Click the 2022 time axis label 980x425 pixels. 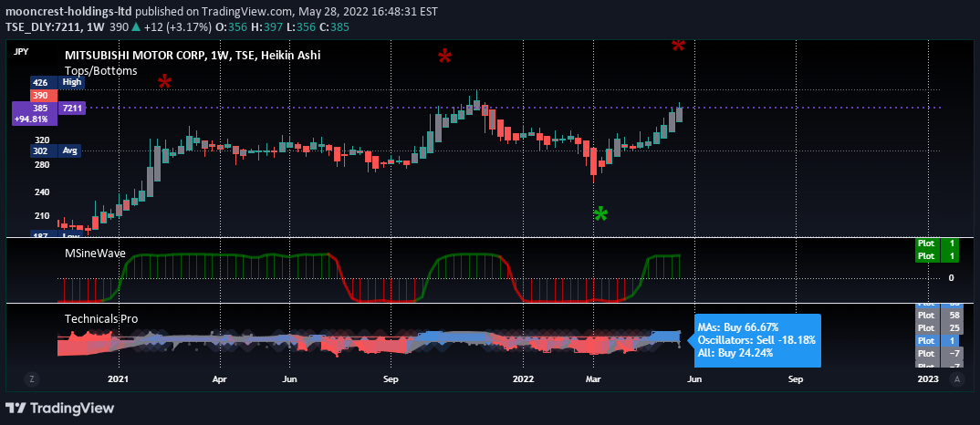(x=523, y=378)
